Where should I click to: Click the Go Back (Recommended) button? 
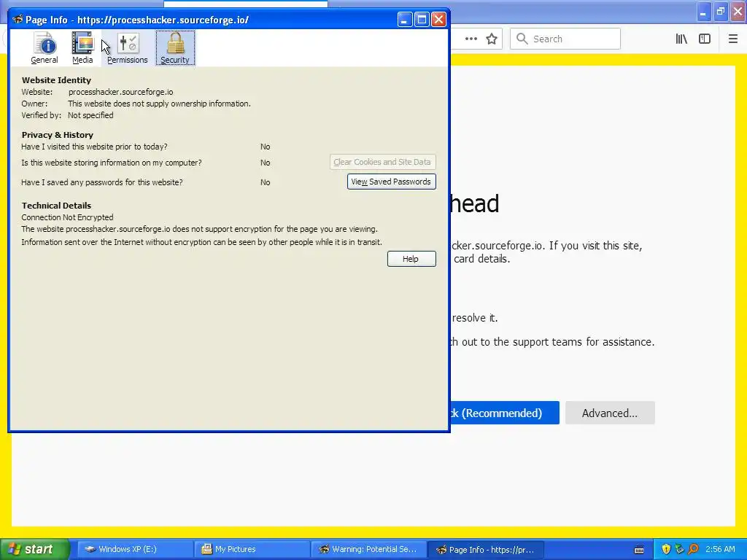[x=505, y=413]
